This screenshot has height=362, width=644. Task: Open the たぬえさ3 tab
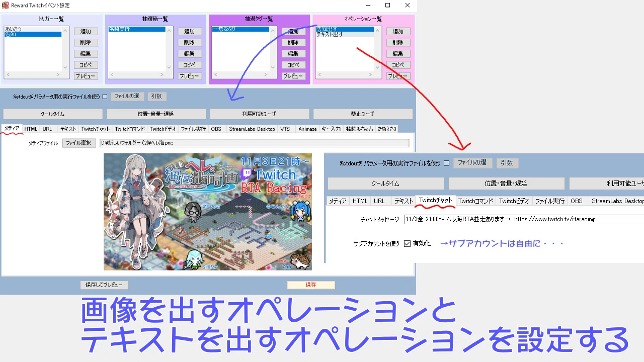387,129
